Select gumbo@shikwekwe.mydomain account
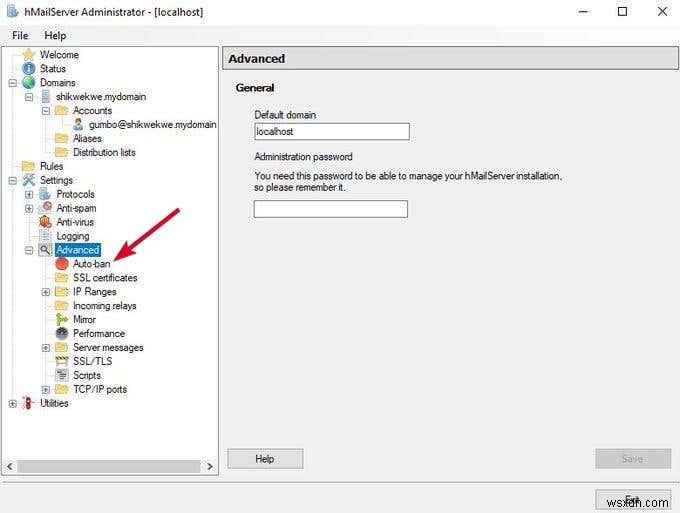 152,124
